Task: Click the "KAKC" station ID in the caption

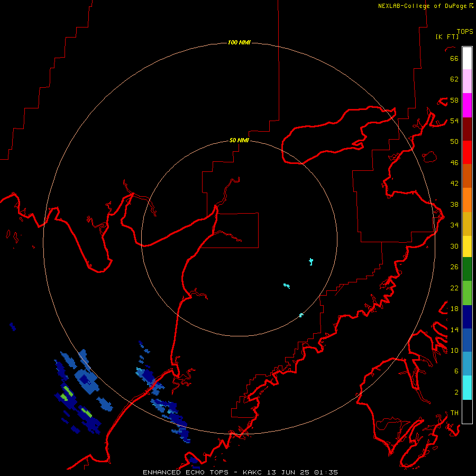Action: [x=252, y=472]
